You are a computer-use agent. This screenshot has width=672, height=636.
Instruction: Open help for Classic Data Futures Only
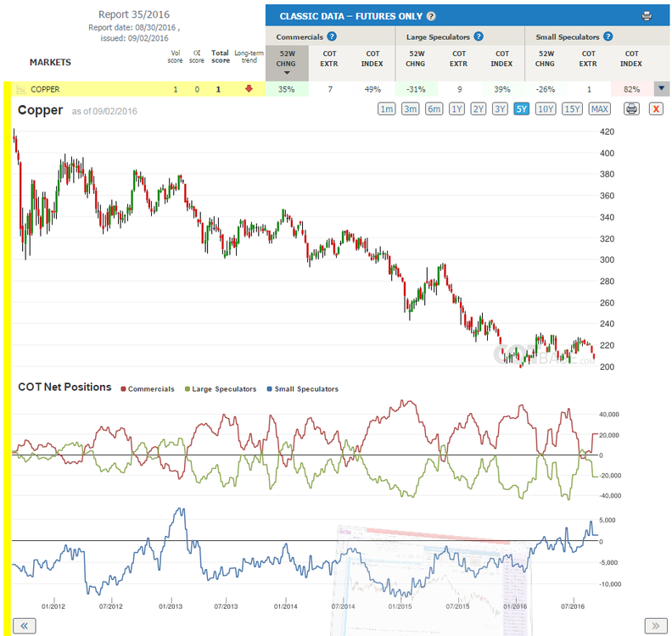431,16
